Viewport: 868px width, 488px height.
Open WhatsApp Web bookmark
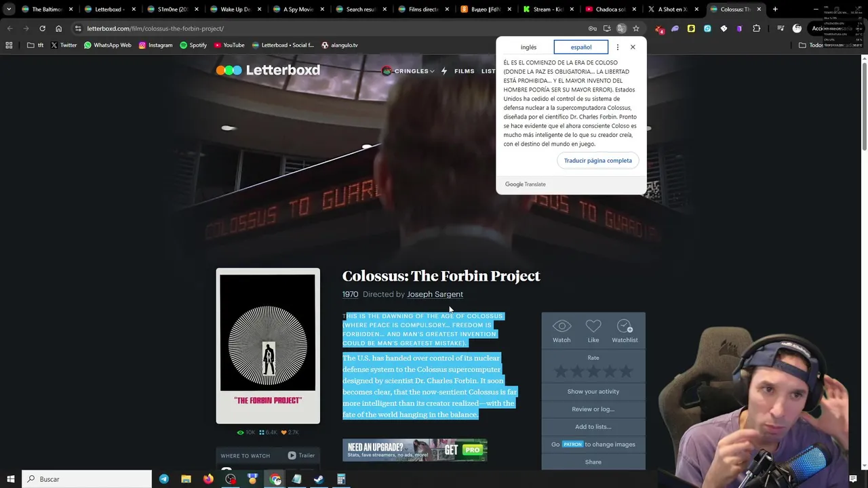(x=107, y=45)
